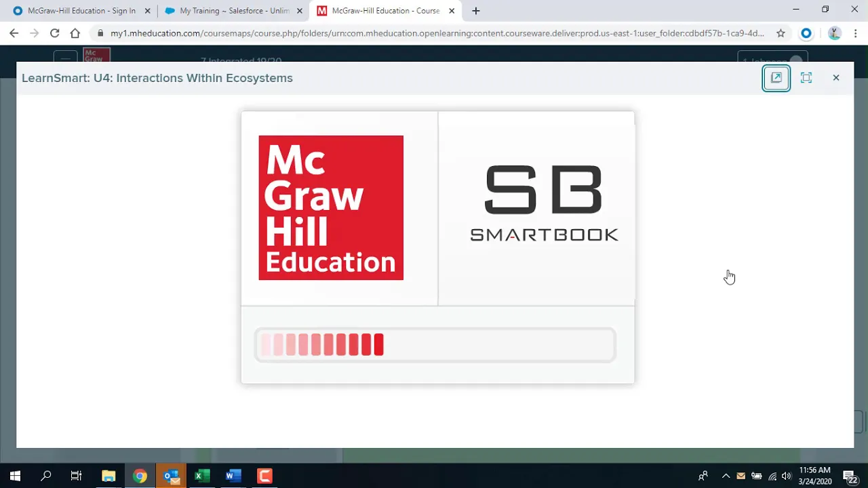This screenshot has width=868, height=488.
Task: Click the LearnSmart U4 dialog title
Action: 157,78
